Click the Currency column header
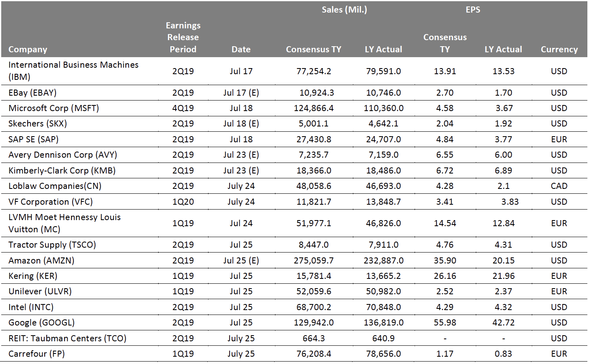 coord(559,49)
